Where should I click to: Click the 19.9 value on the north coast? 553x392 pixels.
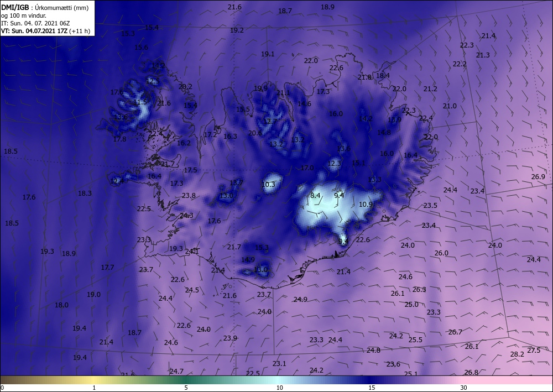coord(260,88)
